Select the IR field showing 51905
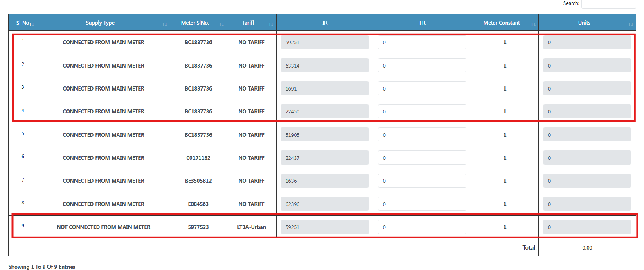The image size is (644, 270). (x=324, y=135)
